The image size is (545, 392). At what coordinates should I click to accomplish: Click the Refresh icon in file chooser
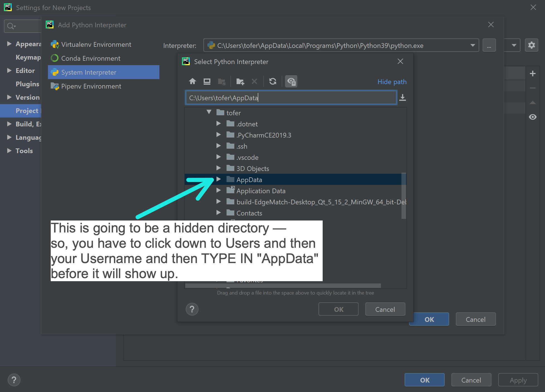(273, 81)
